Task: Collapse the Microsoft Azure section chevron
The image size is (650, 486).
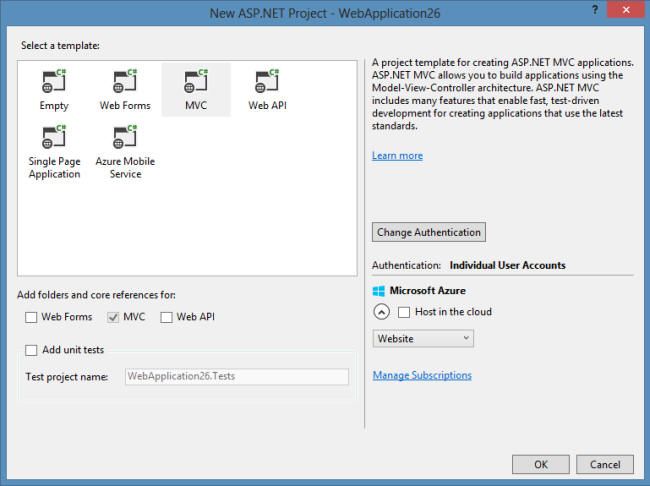Action: click(x=380, y=312)
